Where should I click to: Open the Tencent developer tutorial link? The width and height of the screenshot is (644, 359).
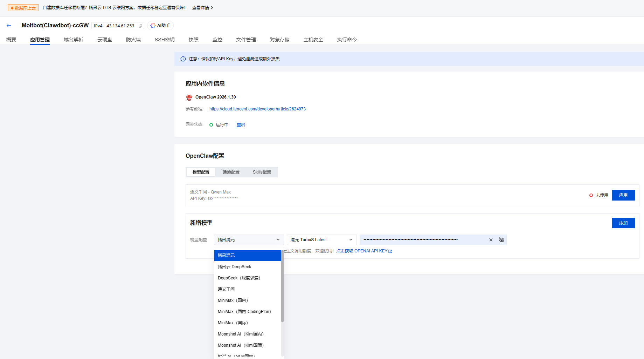point(257,109)
